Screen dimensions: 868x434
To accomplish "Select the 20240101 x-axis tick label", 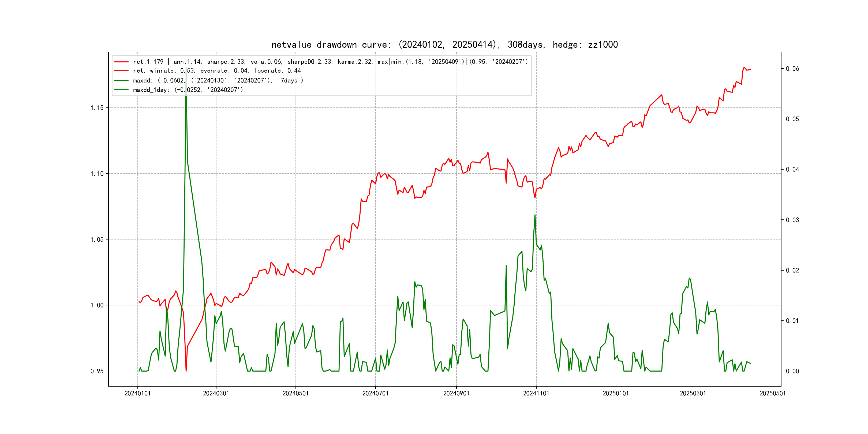I will [x=137, y=394].
